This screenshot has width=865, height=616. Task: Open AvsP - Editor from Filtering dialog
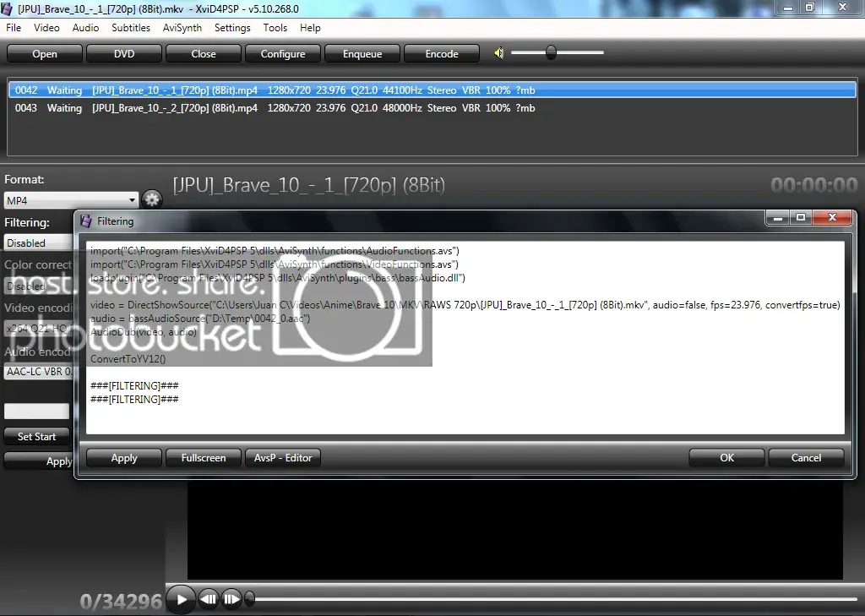282,458
